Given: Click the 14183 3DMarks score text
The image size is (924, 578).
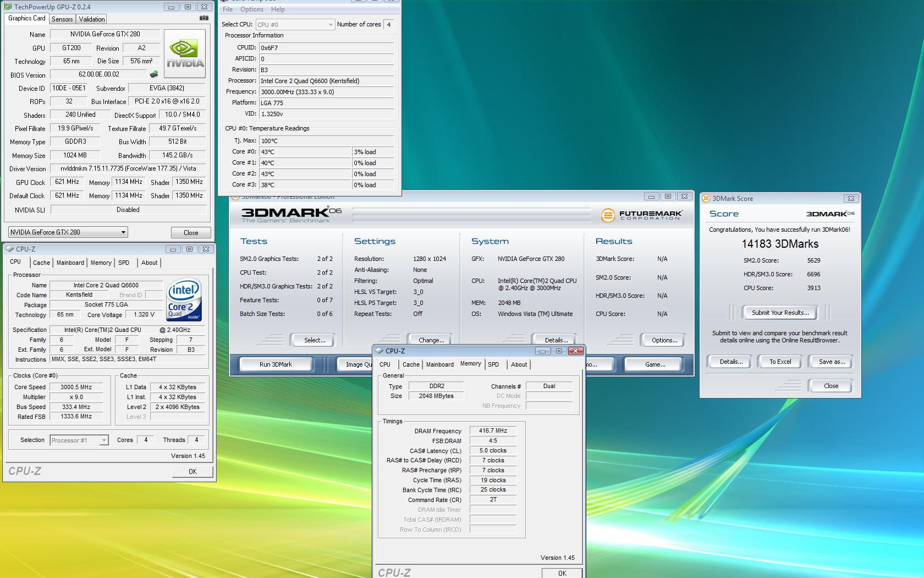Looking at the screenshot, I should click(x=780, y=244).
